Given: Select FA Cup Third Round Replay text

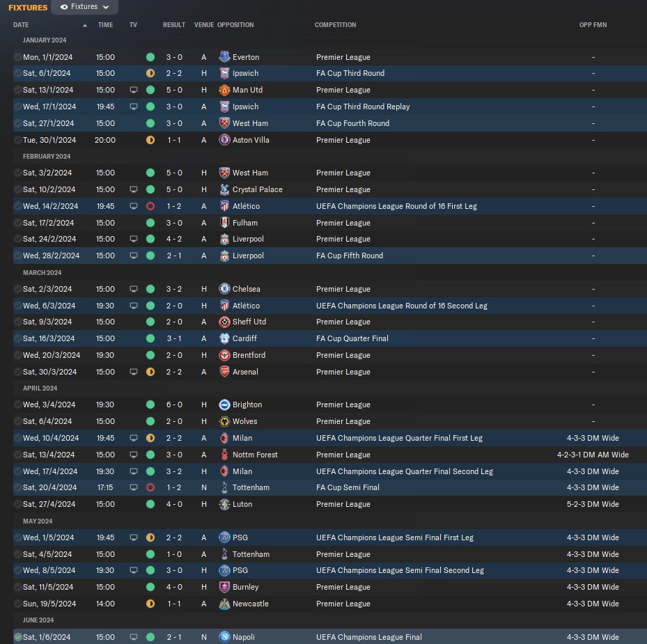Looking at the screenshot, I should pos(363,107).
